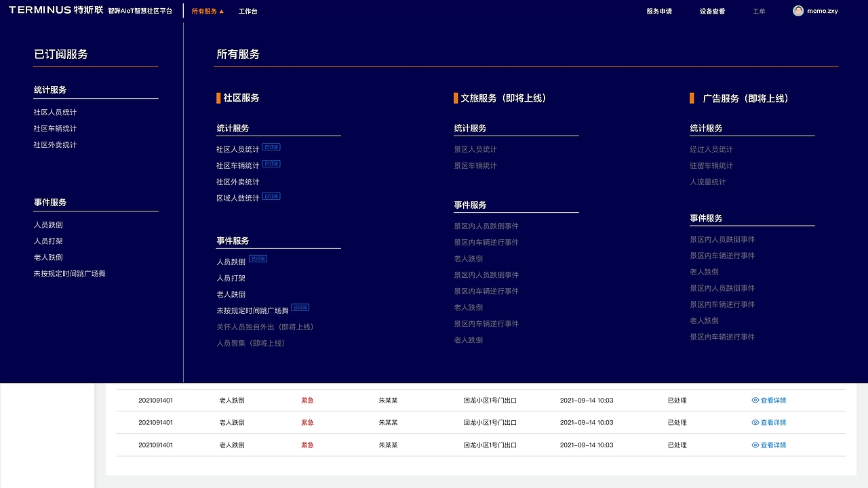The width and height of the screenshot is (868, 488).
Task: Toggle subscription badge on 区域人数统计
Action: [271, 197]
